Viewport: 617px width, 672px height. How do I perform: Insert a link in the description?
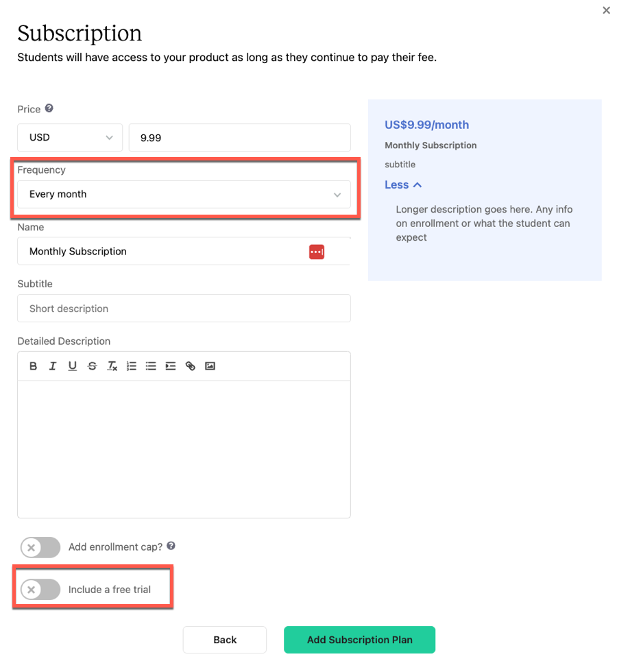tap(191, 366)
